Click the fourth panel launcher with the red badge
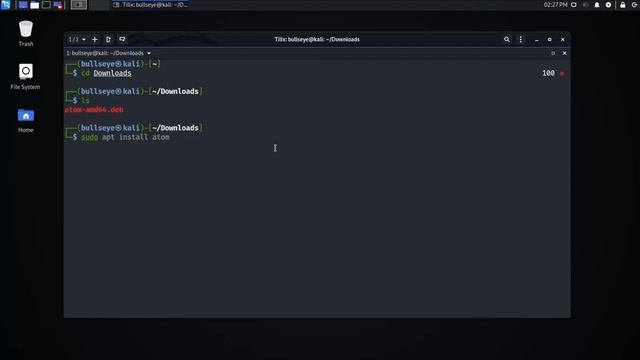The width and height of the screenshot is (640, 360). 58,5
